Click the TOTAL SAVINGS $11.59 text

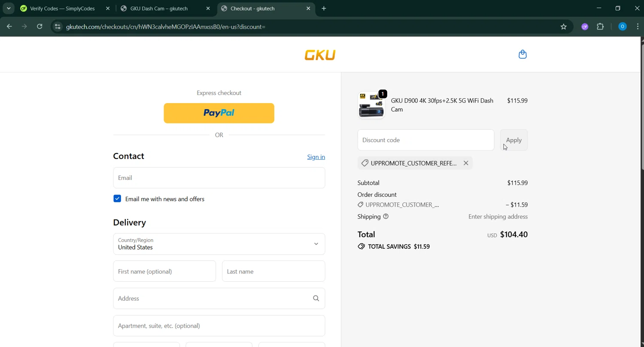tap(399, 247)
